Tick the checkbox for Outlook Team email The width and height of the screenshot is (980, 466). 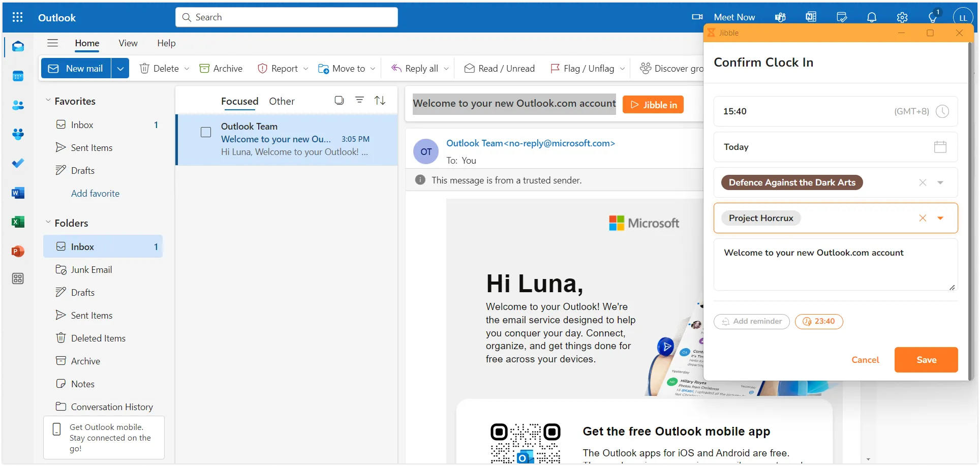coord(206,133)
